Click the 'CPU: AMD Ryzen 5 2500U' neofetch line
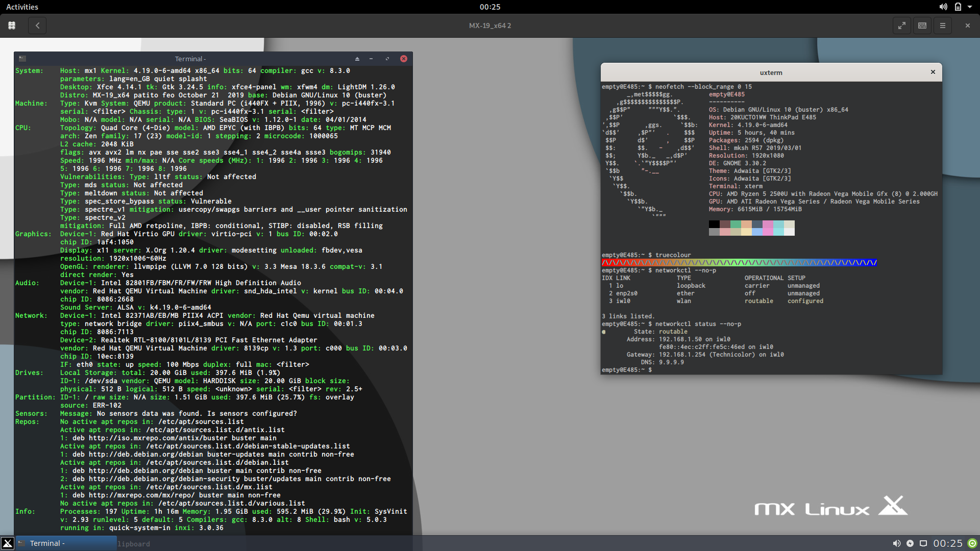This screenshot has width=980, height=551. [x=823, y=194]
